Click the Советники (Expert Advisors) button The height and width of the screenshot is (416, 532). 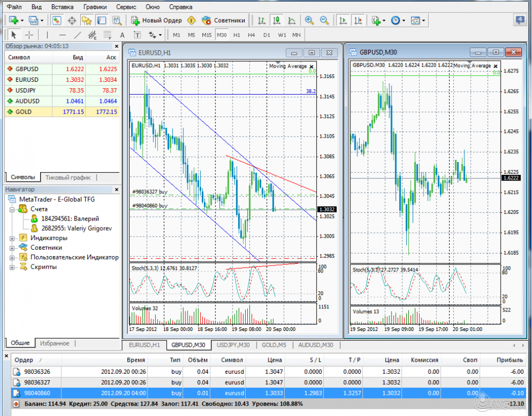(220, 20)
